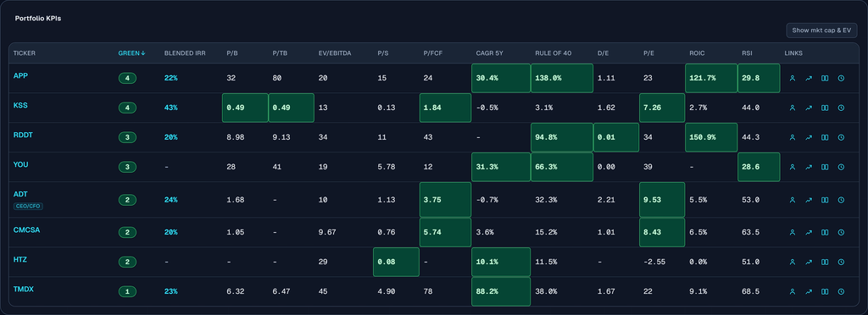
Task: Open the columns icon link for APP
Action: pos(825,79)
